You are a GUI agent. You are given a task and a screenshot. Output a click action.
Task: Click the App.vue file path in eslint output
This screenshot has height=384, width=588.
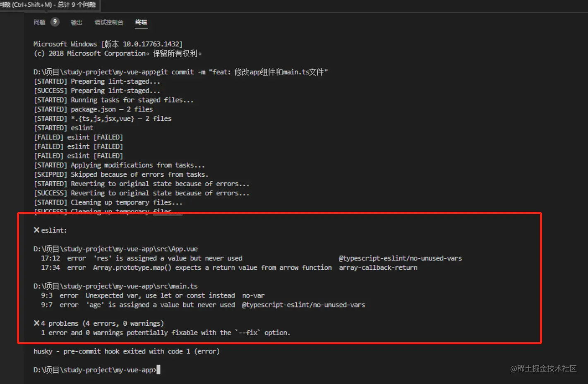[115, 249]
